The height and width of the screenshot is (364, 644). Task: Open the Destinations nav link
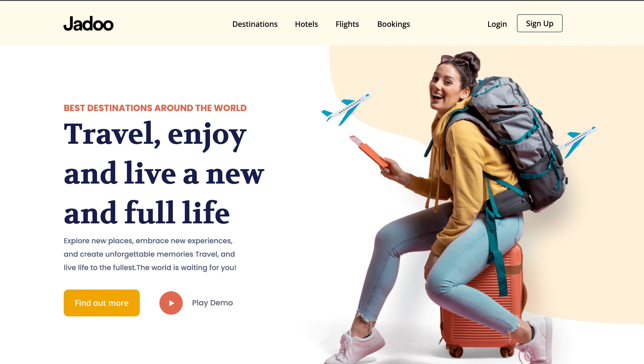pyautogui.click(x=255, y=24)
